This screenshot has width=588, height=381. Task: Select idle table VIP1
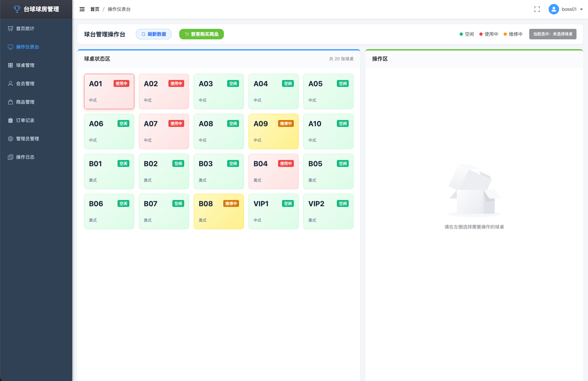coord(273,211)
